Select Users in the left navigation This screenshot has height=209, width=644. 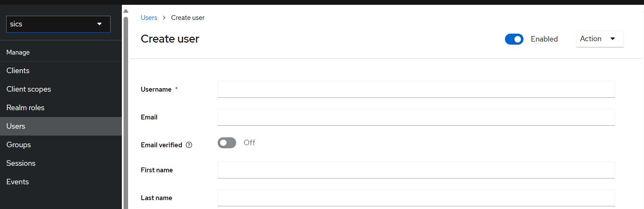pyautogui.click(x=16, y=126)
